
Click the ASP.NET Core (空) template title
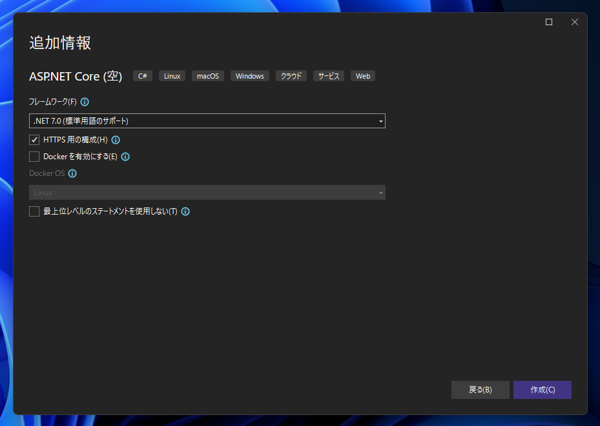[x=76, y=77]
